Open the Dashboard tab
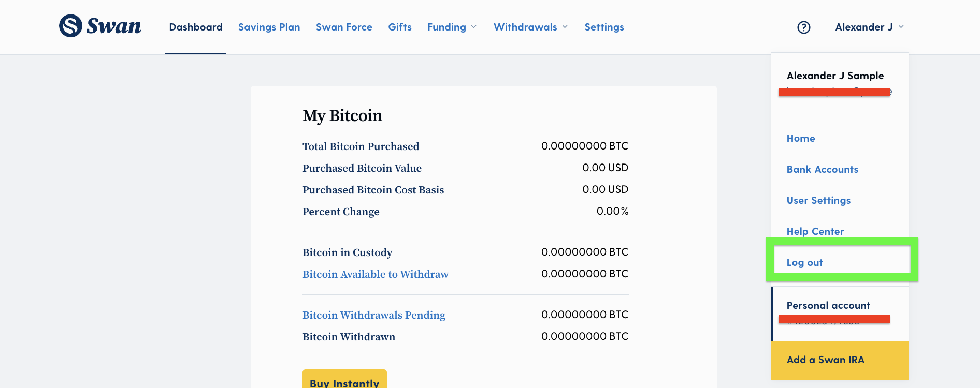 (x=196, y=27)
